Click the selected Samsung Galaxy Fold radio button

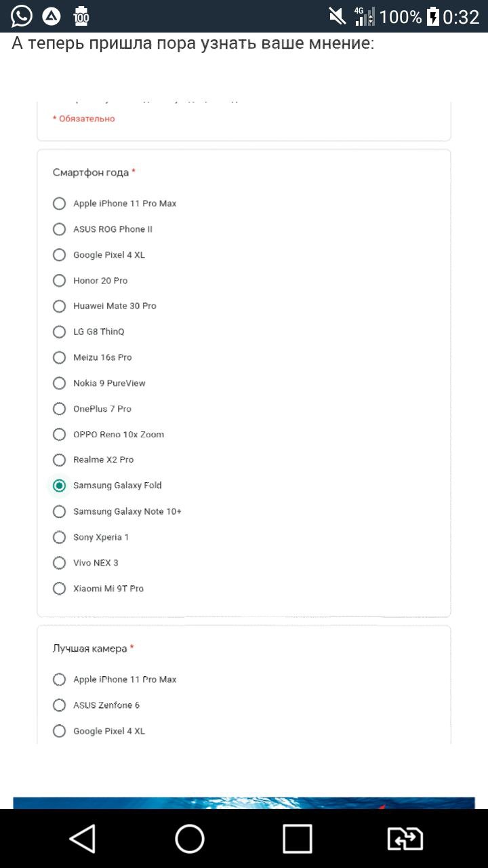(x=59, y=486)
